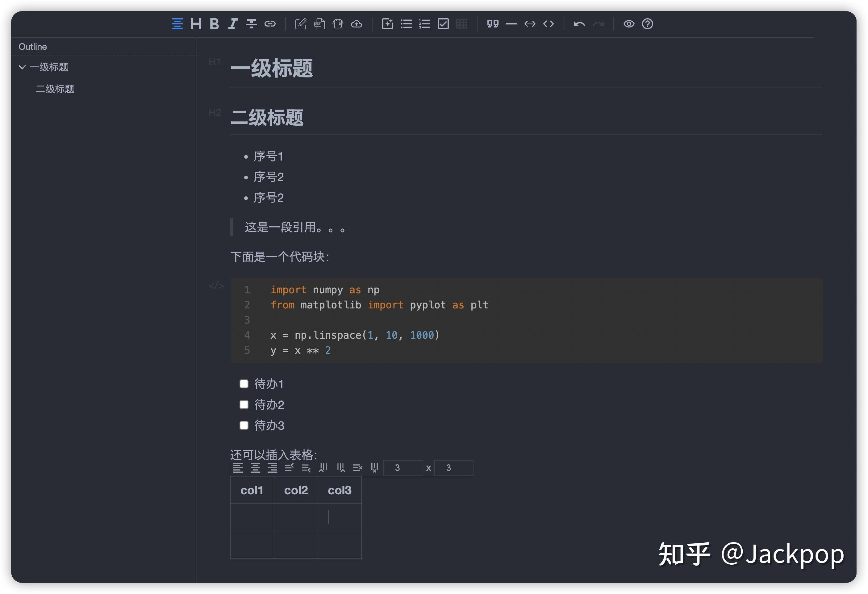Insert table column right icon
This screenshot has height=594, width=868.
coord(341,468)
